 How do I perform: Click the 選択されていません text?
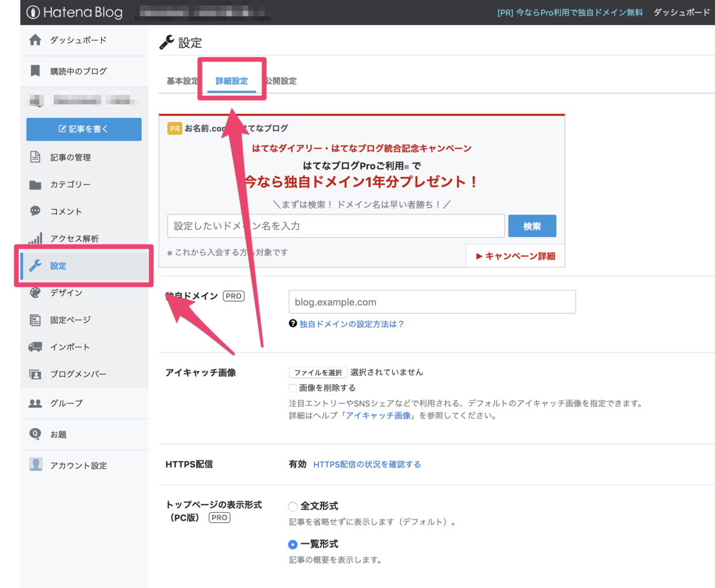(x=387, y=372)
